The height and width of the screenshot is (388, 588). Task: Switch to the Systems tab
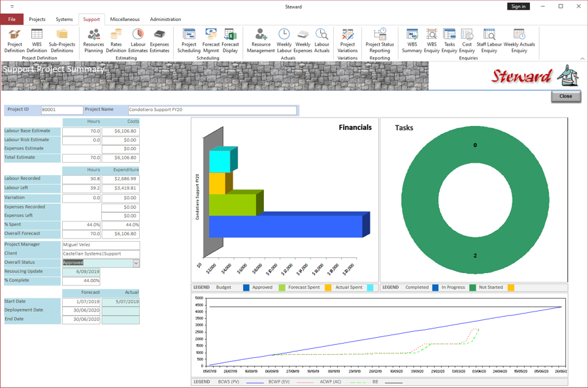64,19
